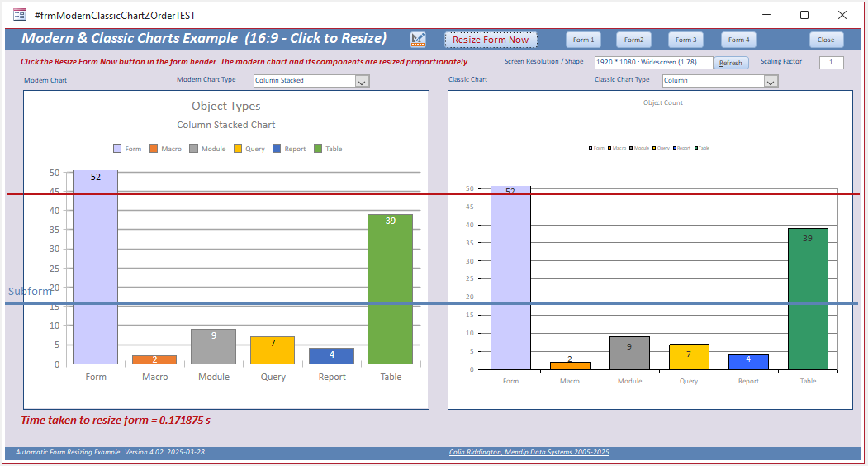Click the yellow Query bar in the modern chart
The image size is (868, 466).
coord(273,350)
